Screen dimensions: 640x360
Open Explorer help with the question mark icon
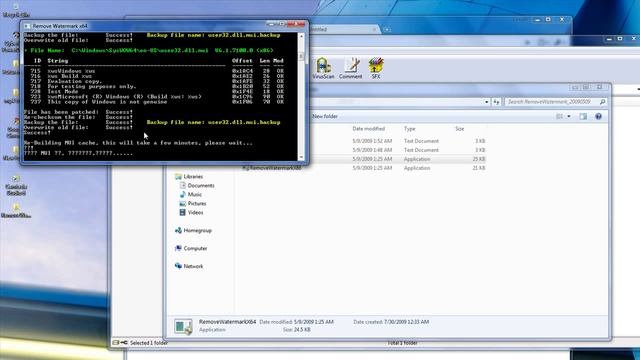pyautogui.click(x=598, y=116)
